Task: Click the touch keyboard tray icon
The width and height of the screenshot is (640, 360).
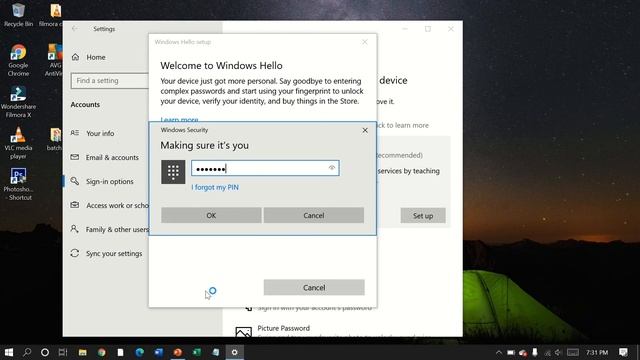Action: click(573, 352)
